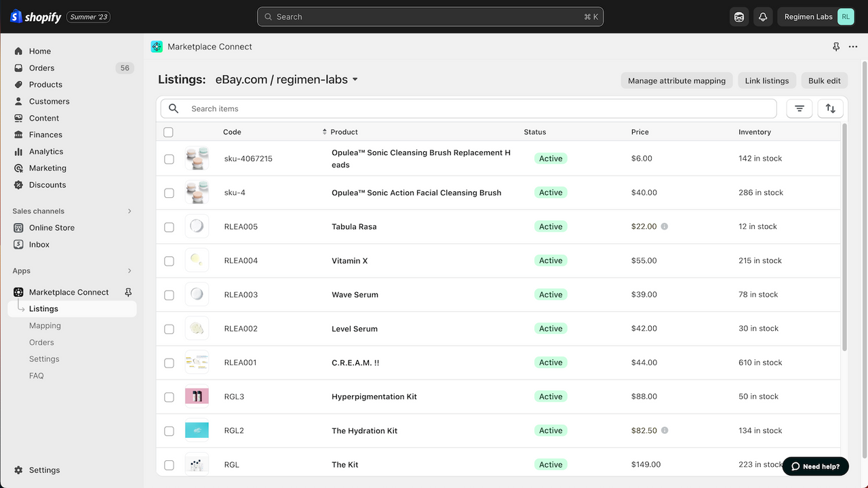This screenshot has width=868, height=488.
Task: Sort listings using the Code column arrows
Action: tap(323, 131)
